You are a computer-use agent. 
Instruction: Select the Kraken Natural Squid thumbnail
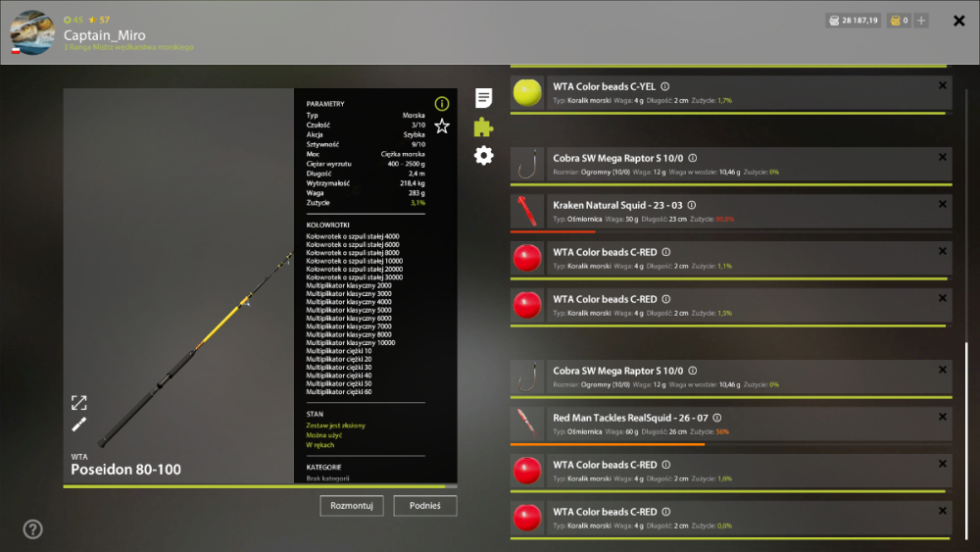527,212
